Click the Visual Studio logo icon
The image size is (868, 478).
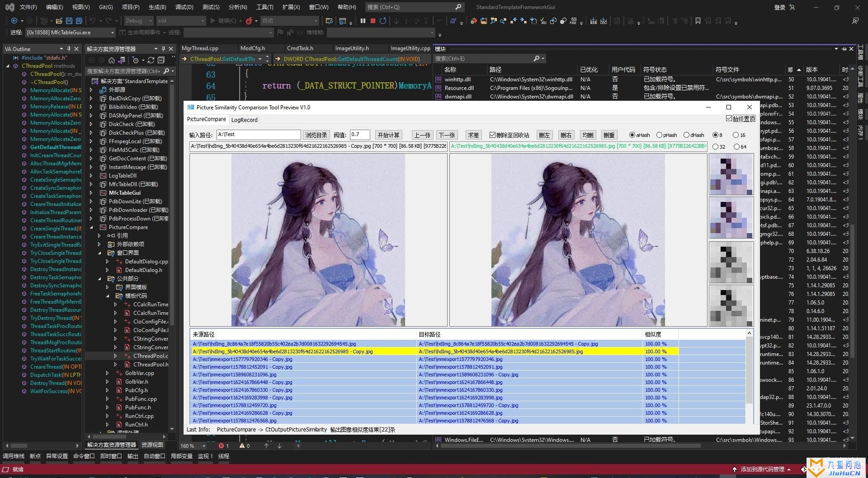point(9,7)
